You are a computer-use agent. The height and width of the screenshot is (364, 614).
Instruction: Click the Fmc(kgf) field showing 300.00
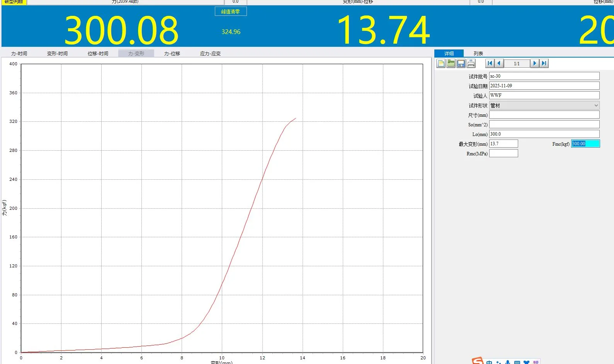tap(585, 144)
